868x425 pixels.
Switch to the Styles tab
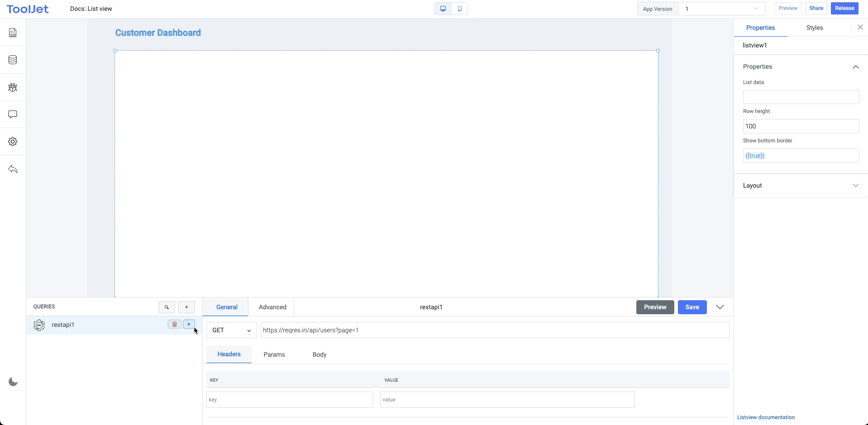click(814, 28)
